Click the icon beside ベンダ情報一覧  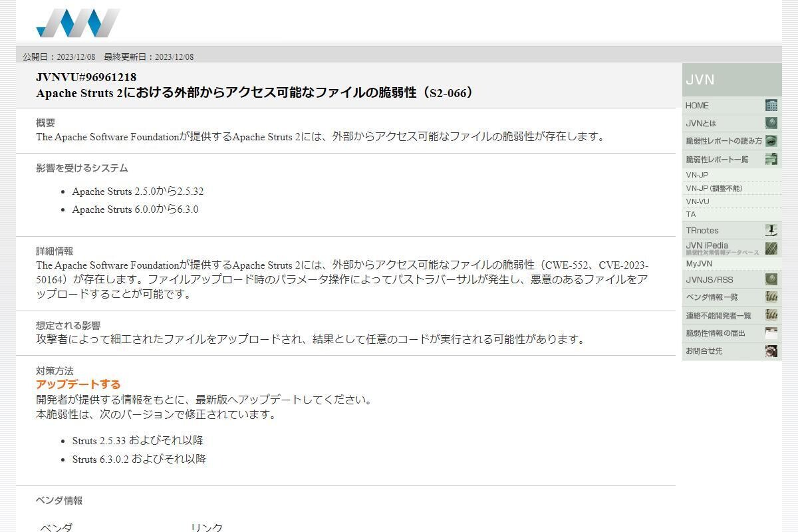(x=771, y=297)
